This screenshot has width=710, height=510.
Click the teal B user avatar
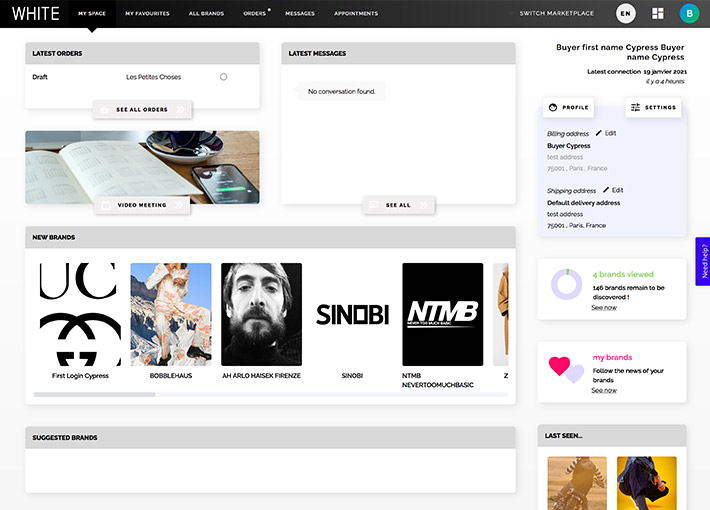[x=688, y=13]
